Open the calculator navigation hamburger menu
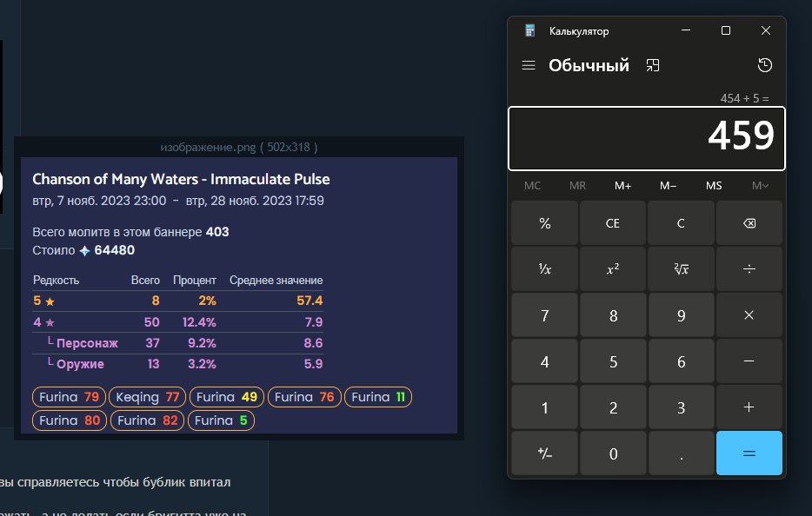The width and height of the screenshot is (812, 516). click(x=529, y=65)
